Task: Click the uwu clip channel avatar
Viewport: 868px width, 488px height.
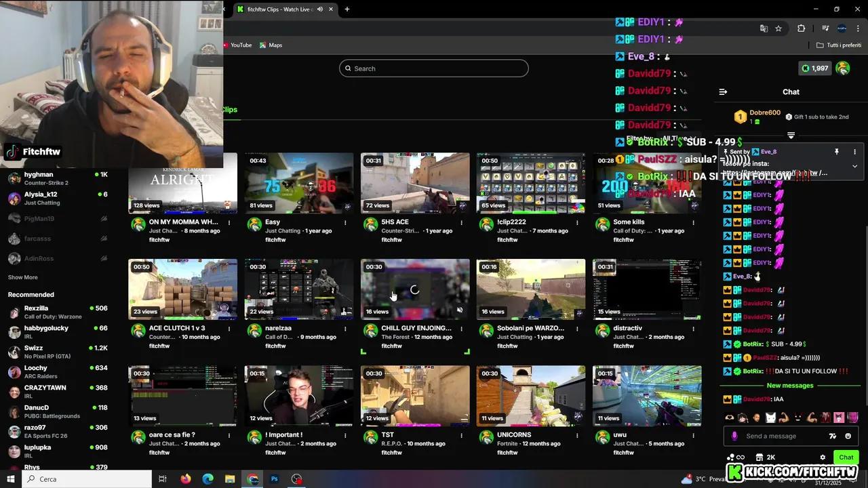Action: click(x=602, y=437)
